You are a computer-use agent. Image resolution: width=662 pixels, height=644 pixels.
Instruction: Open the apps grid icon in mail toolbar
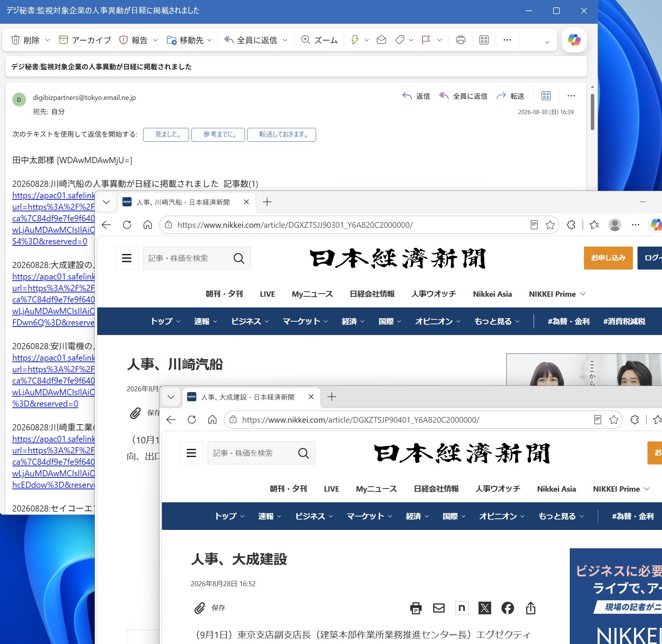click(484, 40)
